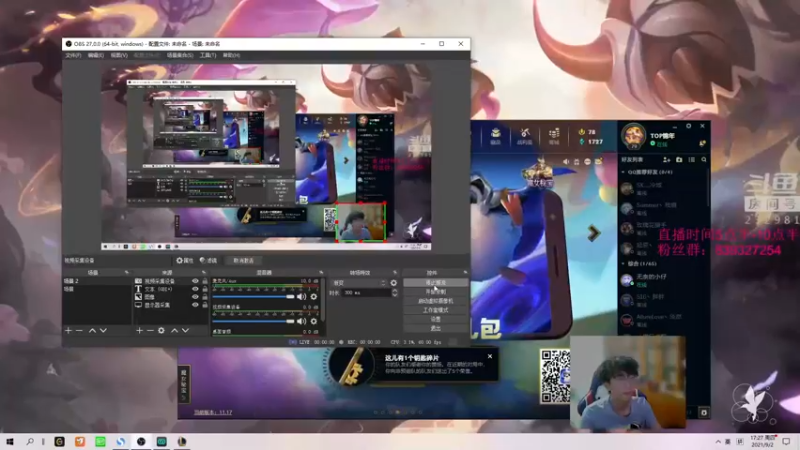Open the loot (战利品) icon in League client
Image resolution: width=800 pixels, height=450 pixels.
(524, 136)
